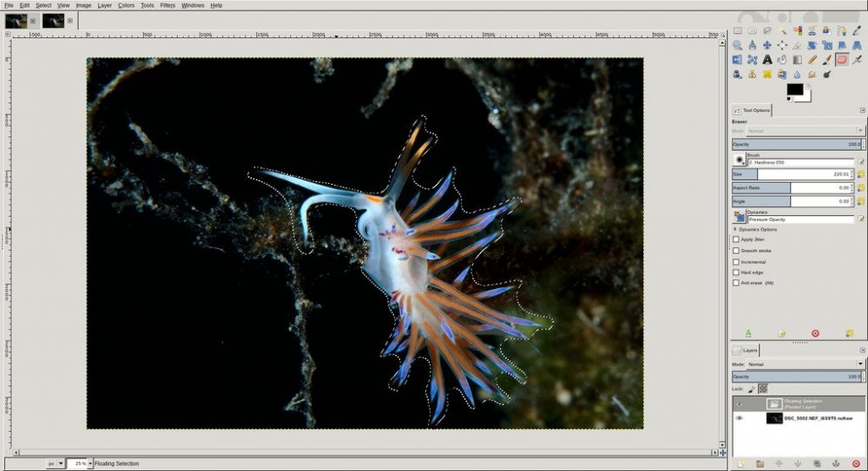The width and height of the screenshot is (868, 471).
Task: Open the Filters menu
Action: coord(168,5)
